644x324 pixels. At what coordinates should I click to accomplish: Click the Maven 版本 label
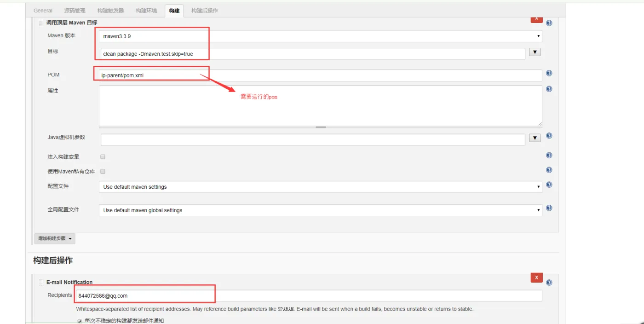[62, 35]
